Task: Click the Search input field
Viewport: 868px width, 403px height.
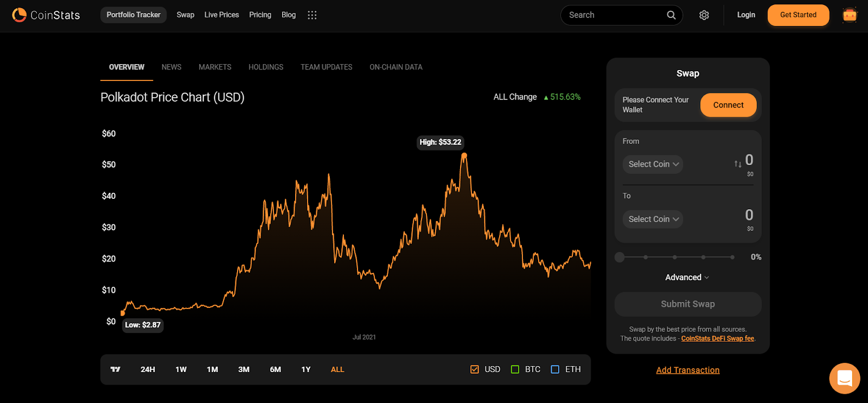Action: click(621, 15)
